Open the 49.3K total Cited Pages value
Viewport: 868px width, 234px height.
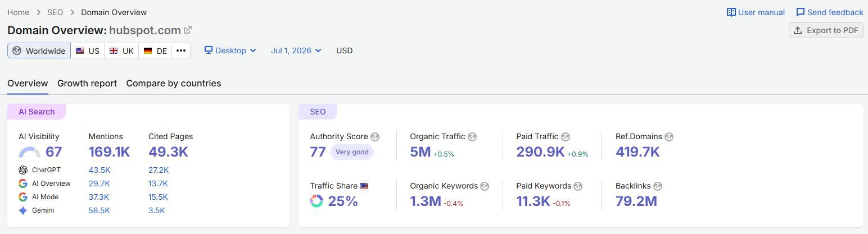pos(168,152)
